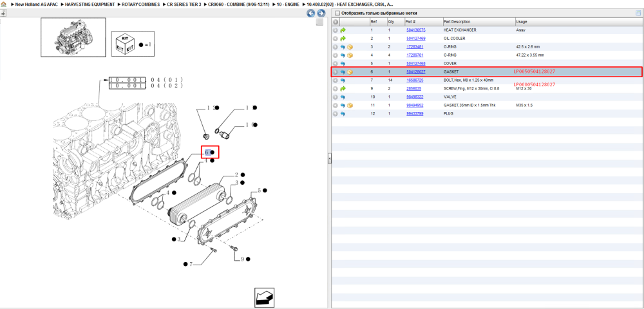Open the HARVESTING EQUIPMENT breadcrumb
This screenshot has height=309, width=644.
(x=90, y=4)
